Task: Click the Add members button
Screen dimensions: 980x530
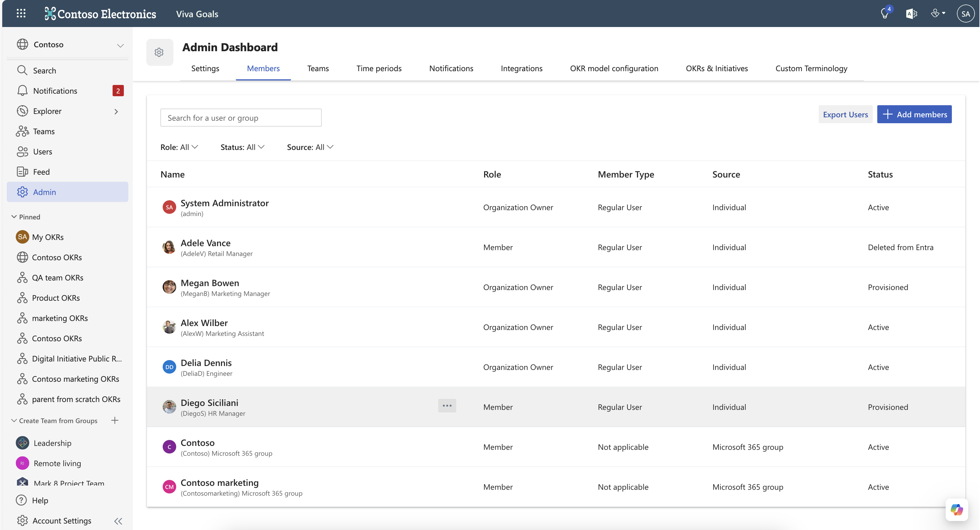Action: point(914,114)
